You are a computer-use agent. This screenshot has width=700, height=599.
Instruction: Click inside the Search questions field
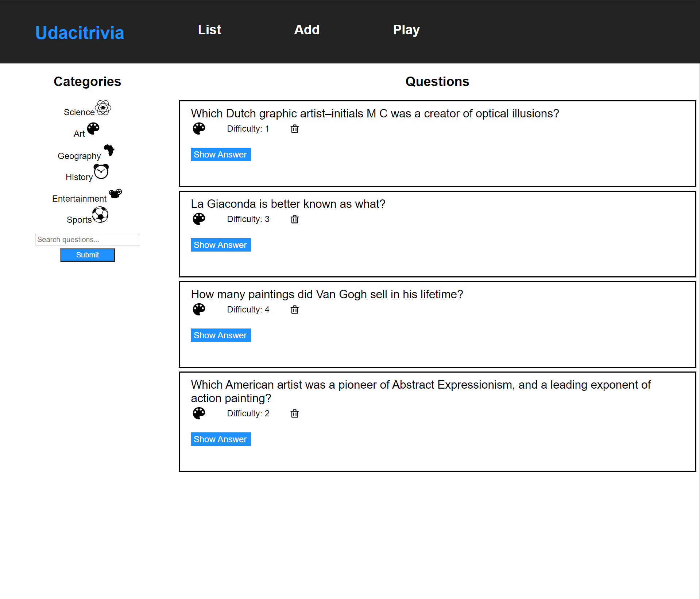pos(87,240)
